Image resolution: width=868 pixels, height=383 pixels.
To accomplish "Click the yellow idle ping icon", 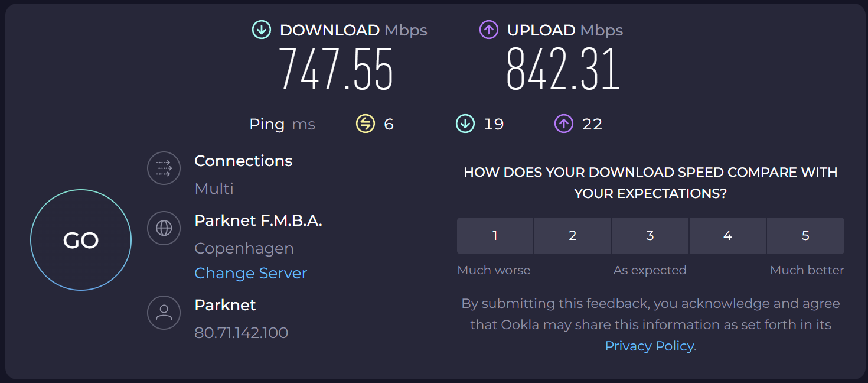I will (x=366, y=124).
